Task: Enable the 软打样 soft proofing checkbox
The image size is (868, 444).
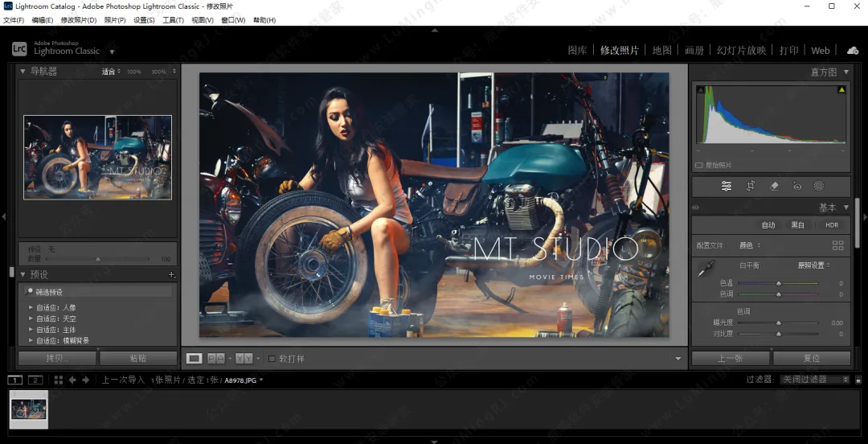Action: coord(272,359)
